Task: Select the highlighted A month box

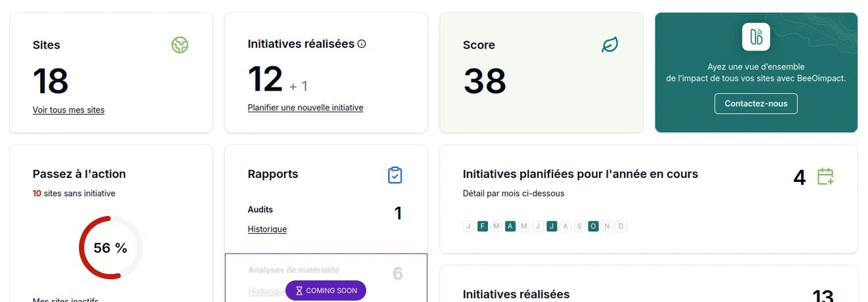Action: pyautogui.click(x=510, y=226)
